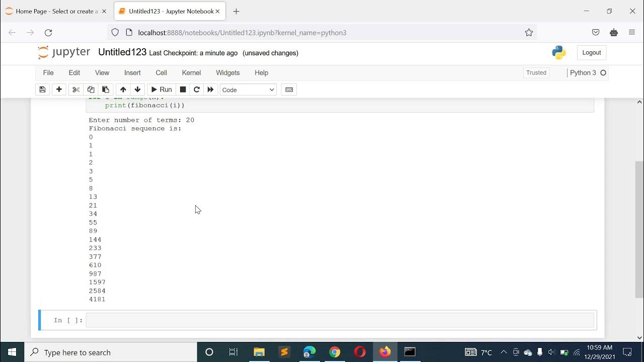Screen dimensions: 644x362
Task: Open Opera from taskbar
Action: click(x=360, y=352)
